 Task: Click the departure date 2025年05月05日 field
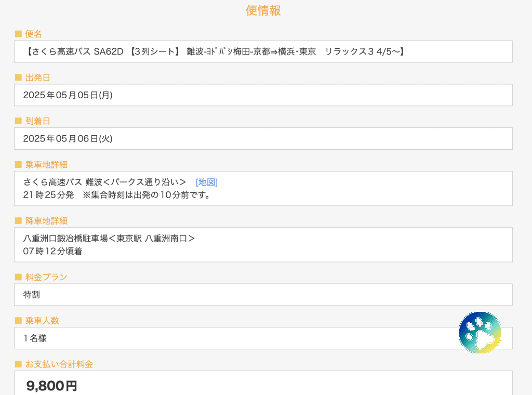point(263,95)
